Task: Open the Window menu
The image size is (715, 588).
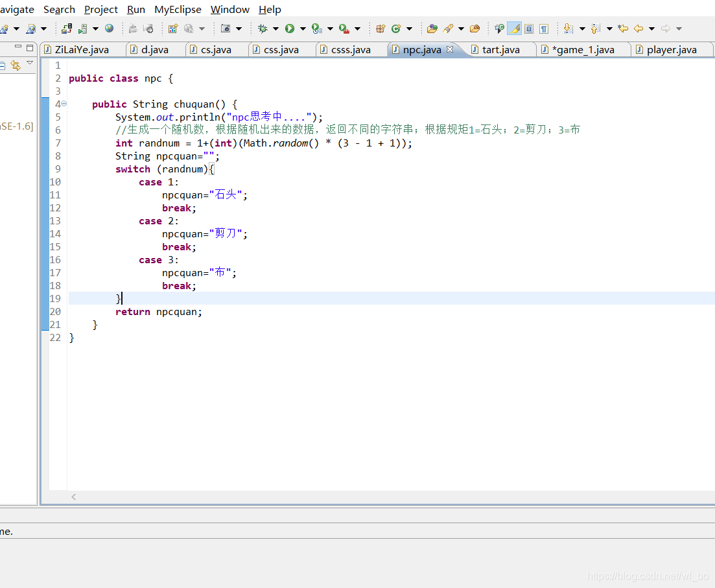Action: click(x=230, y=10)
